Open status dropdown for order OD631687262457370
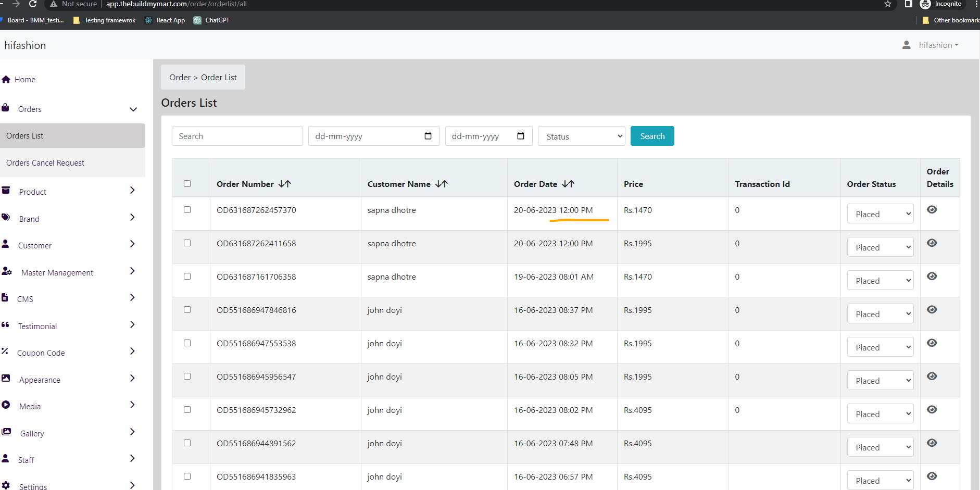980x490 pixels. [x=881, y=213]
